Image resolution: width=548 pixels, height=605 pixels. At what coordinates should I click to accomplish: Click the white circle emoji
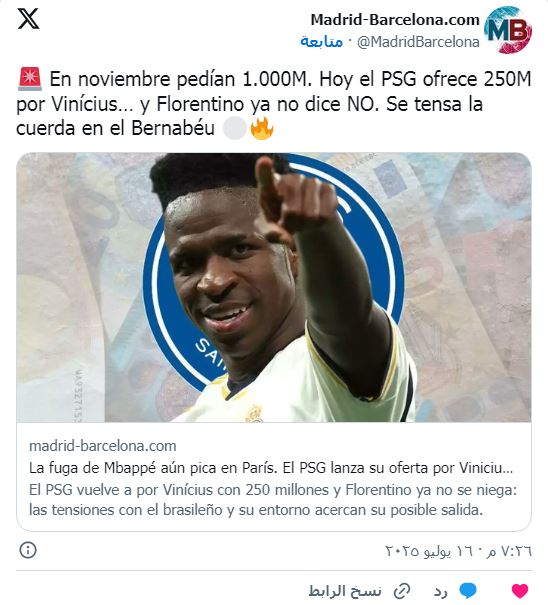coord(235,128)
